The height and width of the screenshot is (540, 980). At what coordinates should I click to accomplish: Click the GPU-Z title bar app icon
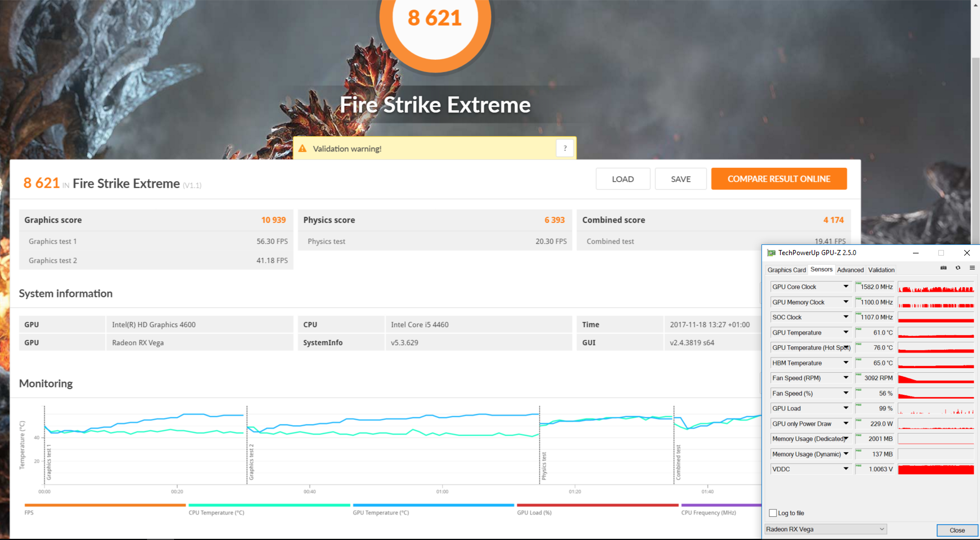coord(771,253)
